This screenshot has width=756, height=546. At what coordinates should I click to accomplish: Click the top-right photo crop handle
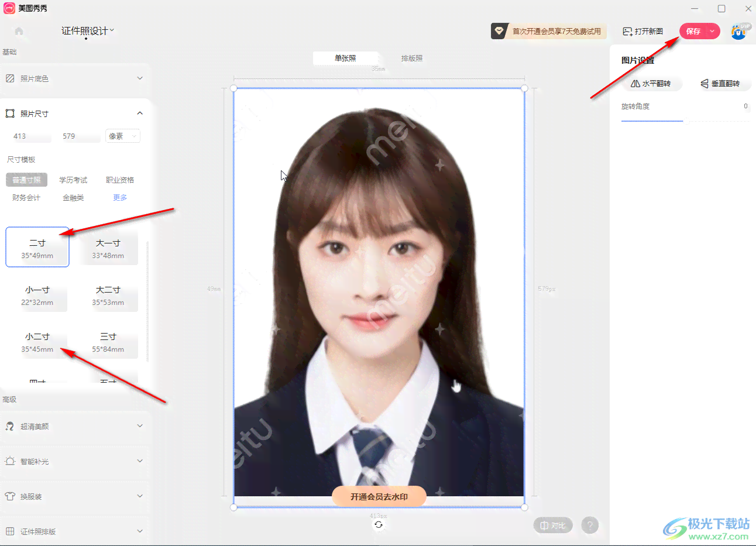click(x=525, y=88)
